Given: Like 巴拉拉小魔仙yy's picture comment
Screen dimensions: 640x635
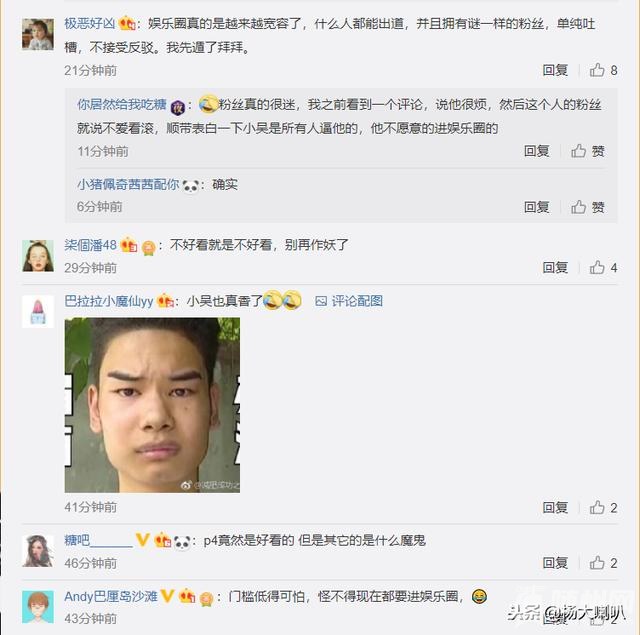Looking at the screenshot, I should point(603,507).
